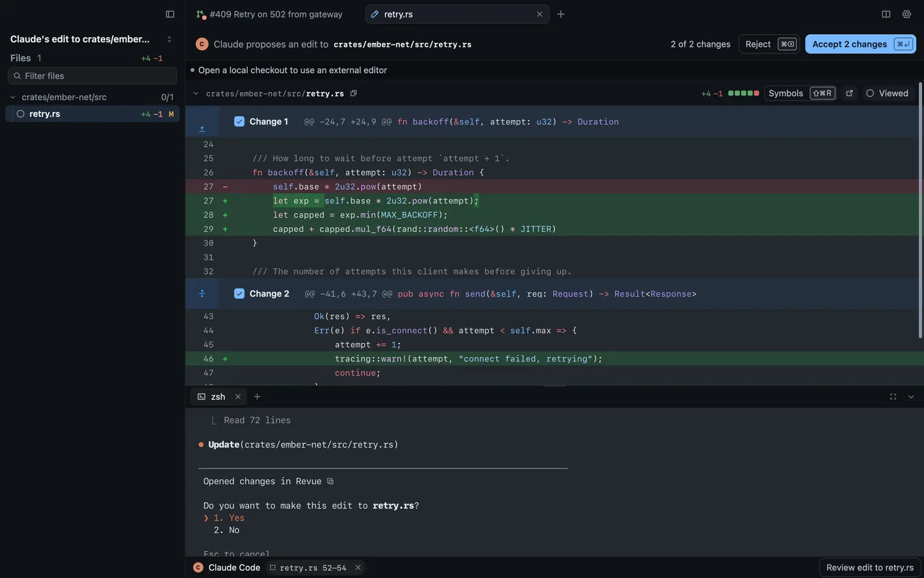Focus the Filter files search field
This screenshot has height=578, width=924.
pos(92,76)
